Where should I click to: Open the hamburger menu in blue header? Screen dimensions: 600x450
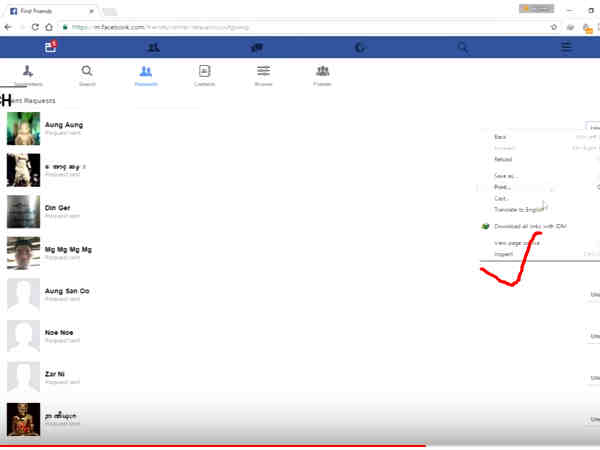[566, 47]
